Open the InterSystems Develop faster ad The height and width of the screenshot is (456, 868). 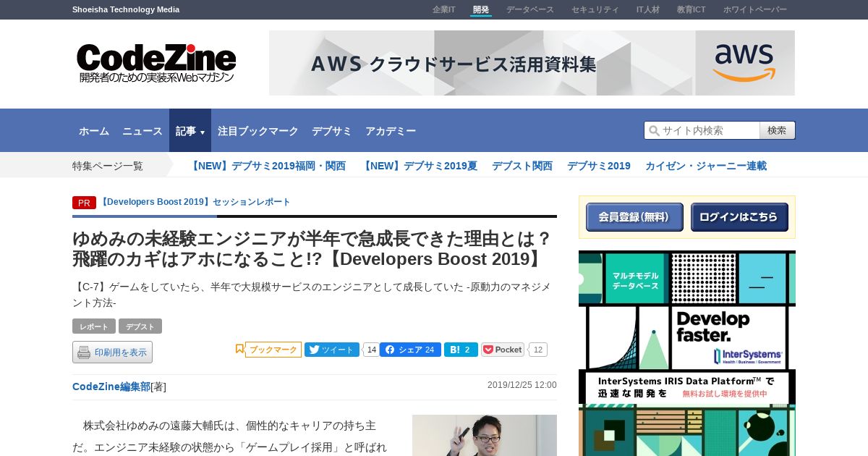[x=687, y=353]
